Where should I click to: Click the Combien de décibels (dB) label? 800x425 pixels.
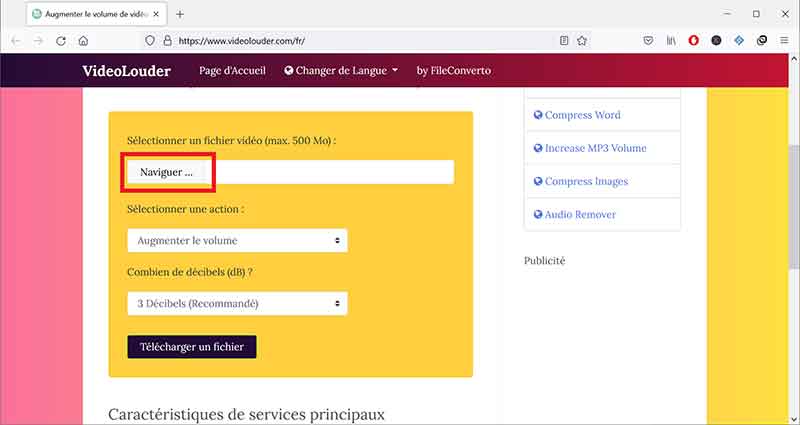click(190, 272)
